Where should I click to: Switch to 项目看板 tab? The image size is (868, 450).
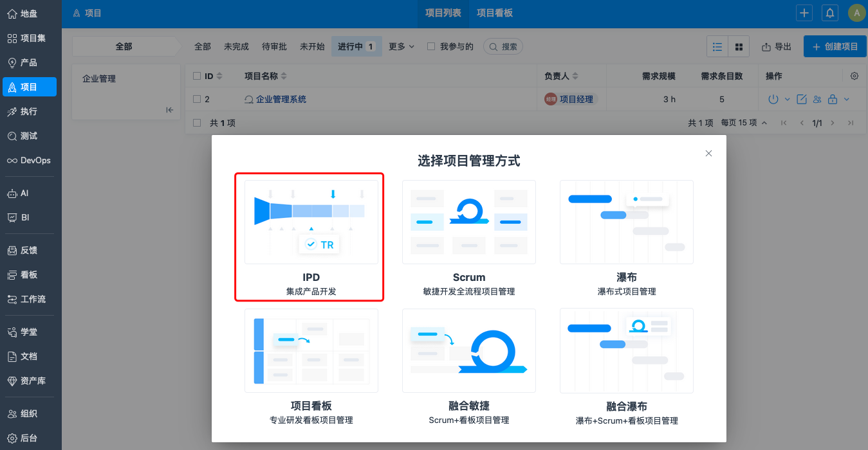pos(495,13)
